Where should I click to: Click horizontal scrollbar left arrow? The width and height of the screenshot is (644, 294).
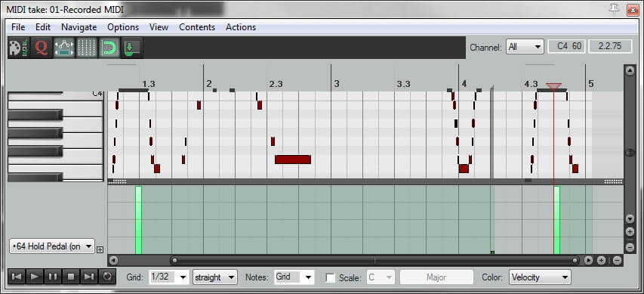tap(114, 260)
